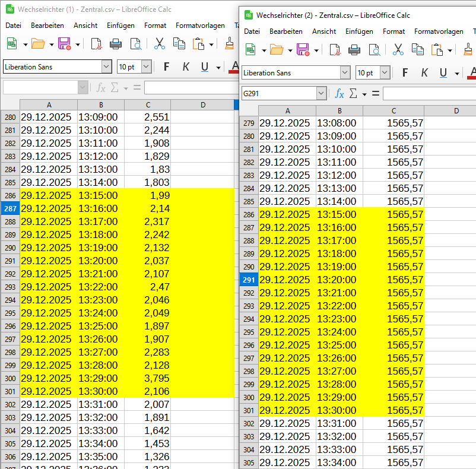Viewport: 476px width, 469px height.
Task: Click font color swatch in Wechselrichter (2) window
Action: [472, 73]
